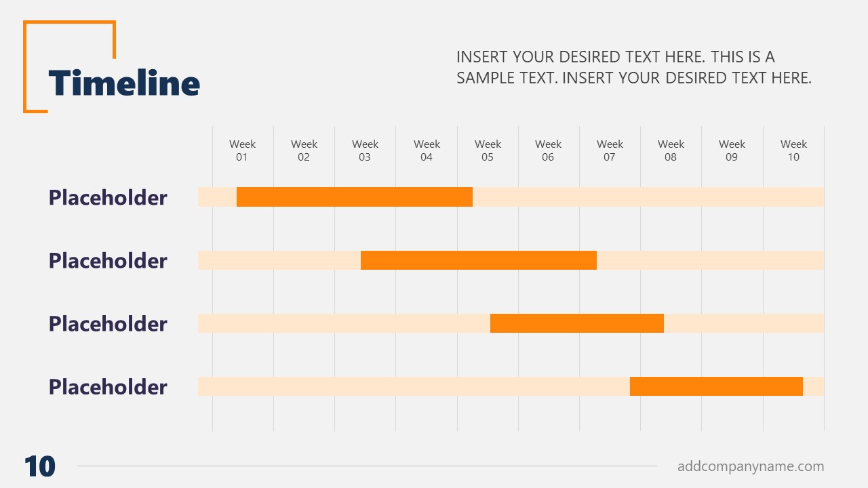Select the Week 05 column label
Viewport: 868px width, 488px height.
point(488,150)
